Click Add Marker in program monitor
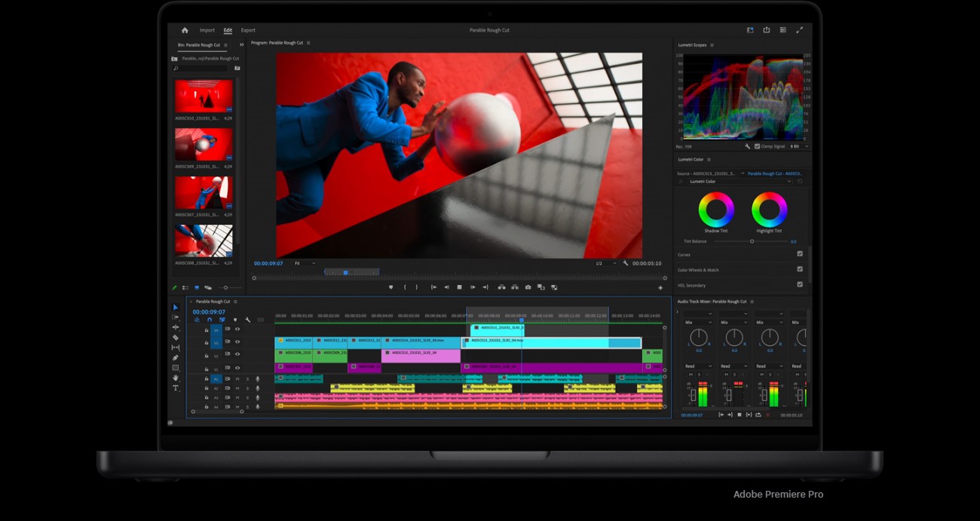This screenshot has height=521, width=980. click(x=390, y=287)
